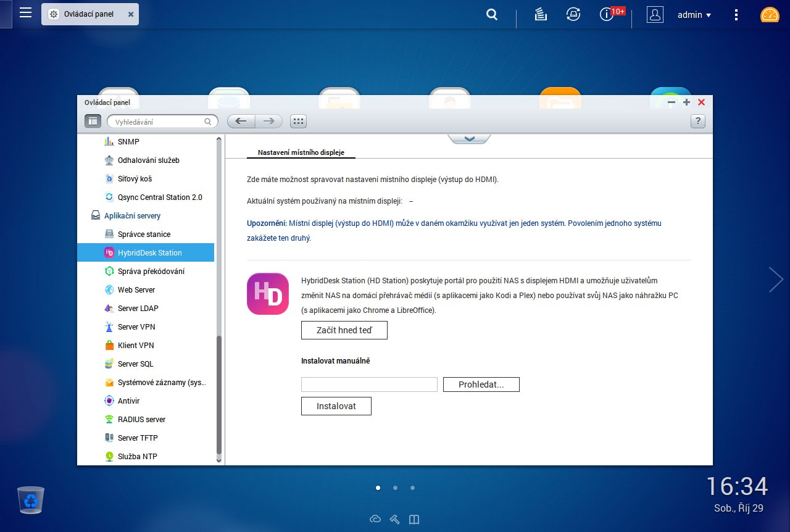
Task: Click the Vyhledávání search field
Action: click(159, 122)
